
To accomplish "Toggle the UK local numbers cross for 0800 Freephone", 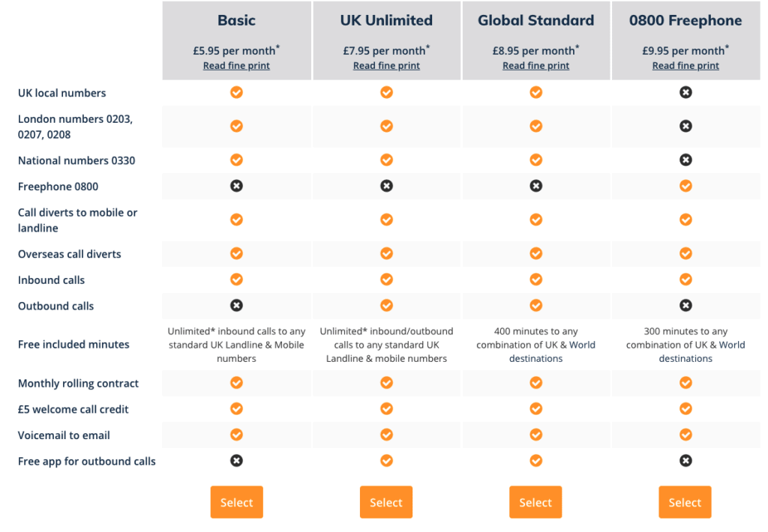I will coord(685,92).
